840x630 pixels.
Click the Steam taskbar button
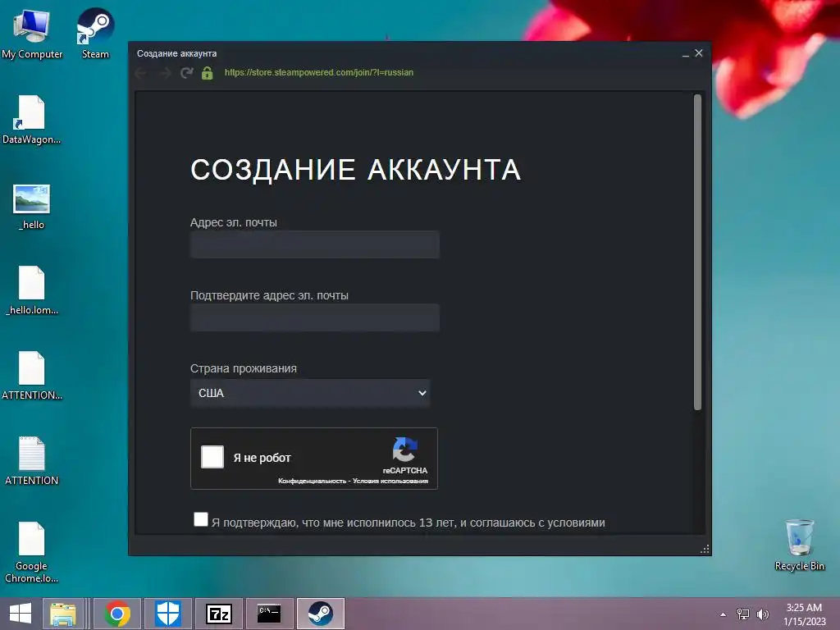click(x=320, y=614)
